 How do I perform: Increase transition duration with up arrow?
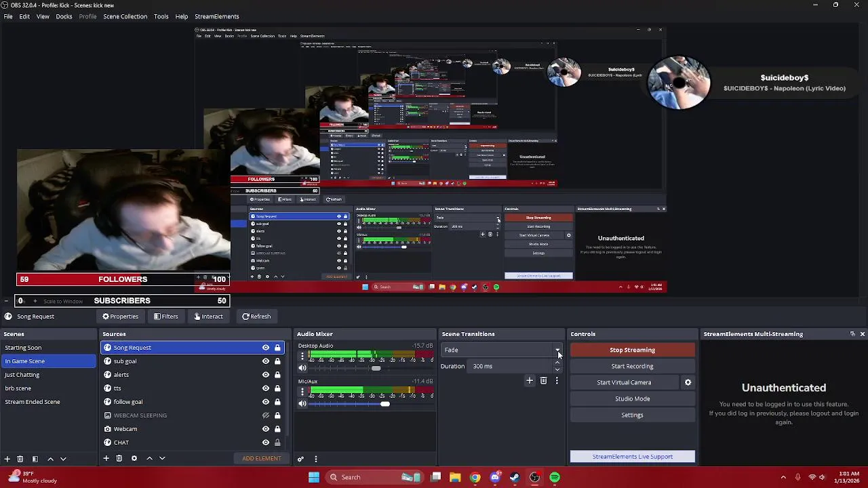[x=557, y=363]
